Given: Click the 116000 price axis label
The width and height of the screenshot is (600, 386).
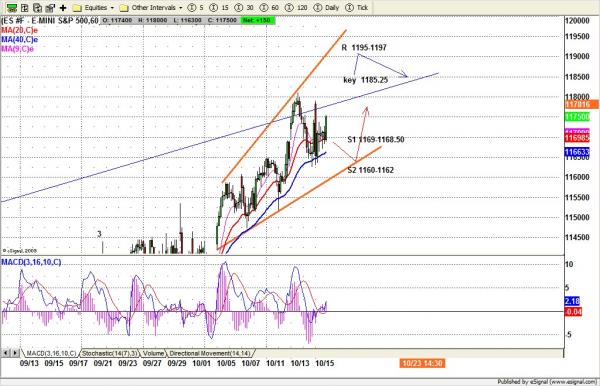Looking at the screenshot, I should (577, 177).
